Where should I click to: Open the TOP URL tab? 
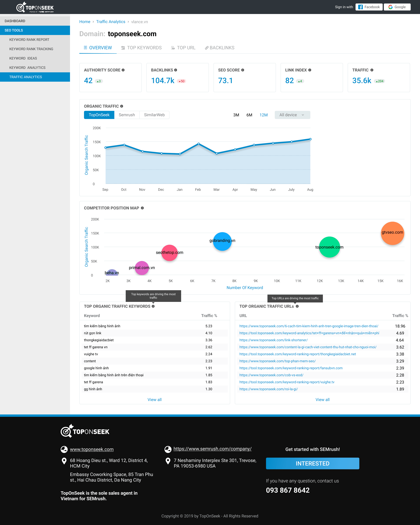183,48
